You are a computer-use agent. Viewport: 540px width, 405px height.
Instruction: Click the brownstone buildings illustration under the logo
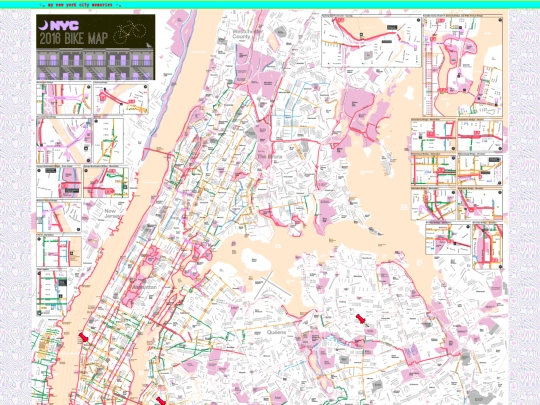(x=95, y=64)
